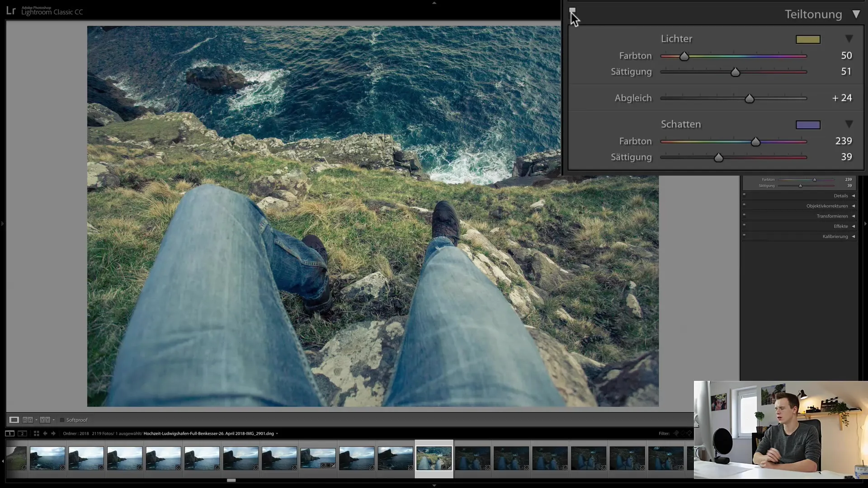The image size is (868, 488).
Task: Click the second window button 2
Action: 22,434
